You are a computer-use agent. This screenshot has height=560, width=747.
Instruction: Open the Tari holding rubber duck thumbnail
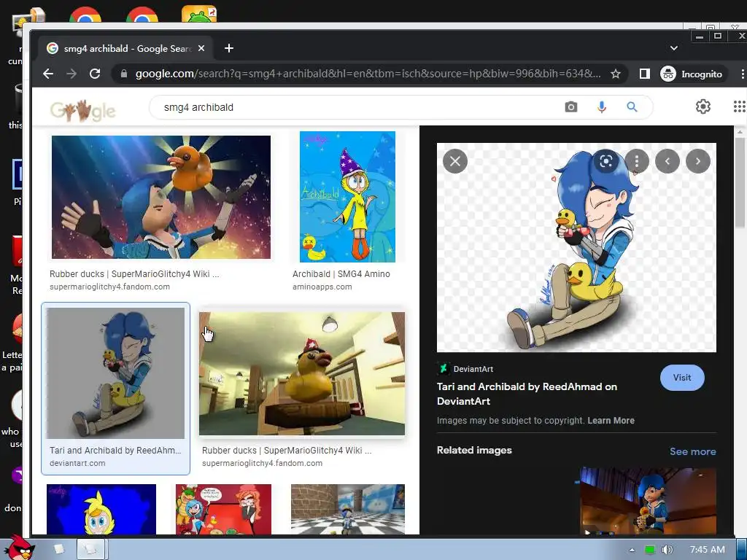click(x=161, y=197)
